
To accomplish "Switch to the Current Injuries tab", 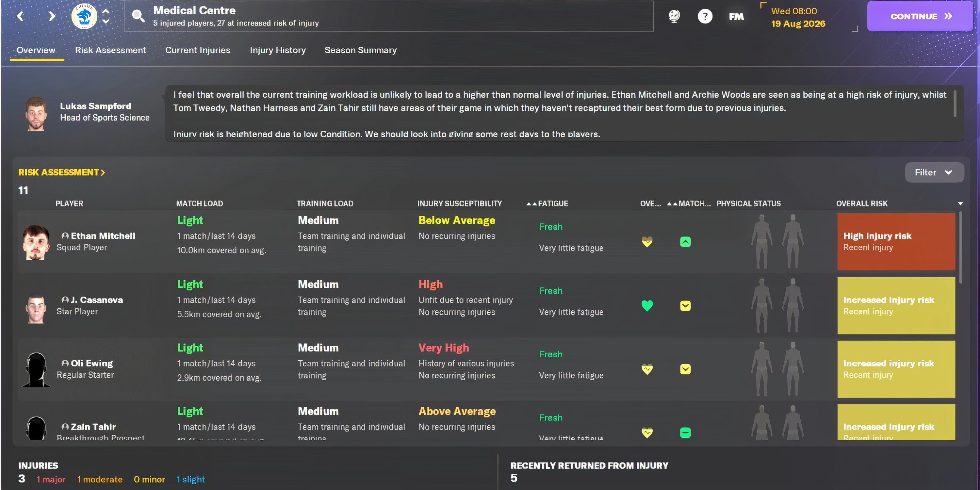I will click(x=197, y=50).
